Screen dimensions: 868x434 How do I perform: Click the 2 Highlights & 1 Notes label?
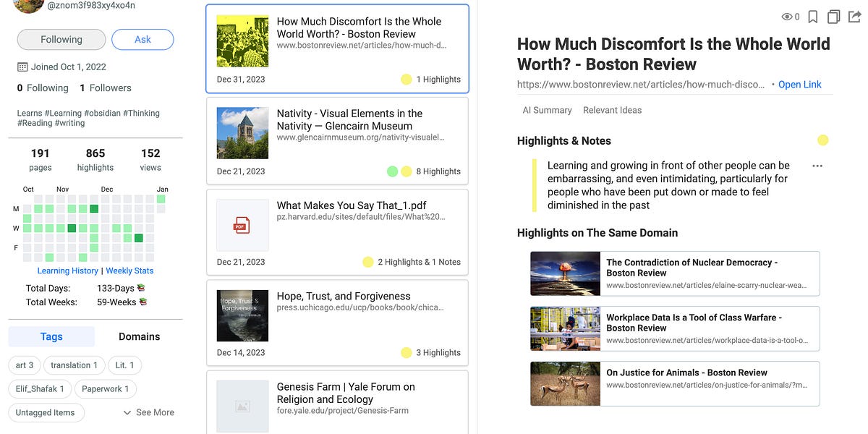(420, 262)
